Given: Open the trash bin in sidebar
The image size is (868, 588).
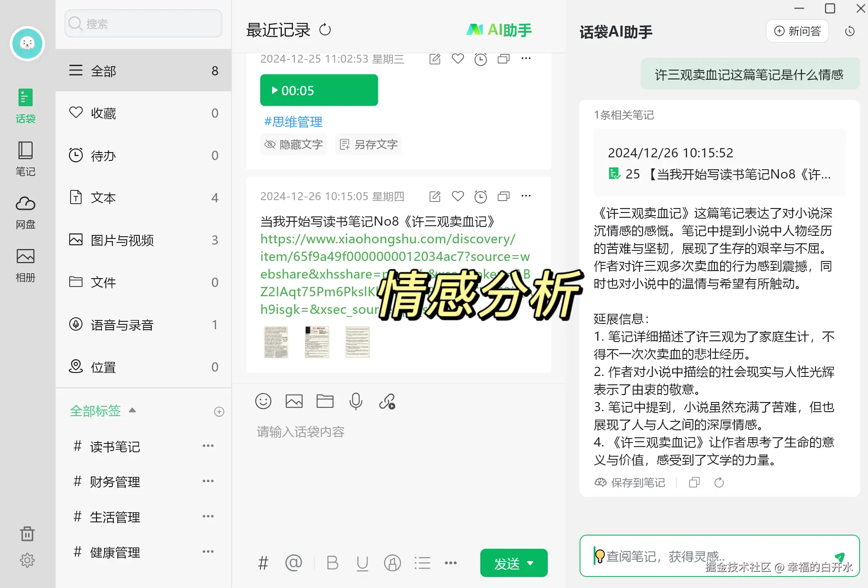Looking at the screenshot, I should [27, 534].
